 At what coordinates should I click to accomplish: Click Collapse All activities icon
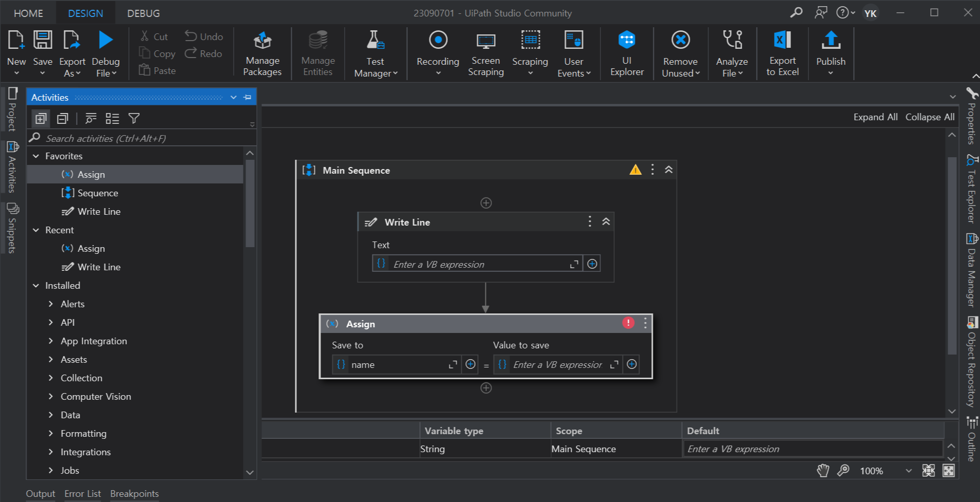63,119
